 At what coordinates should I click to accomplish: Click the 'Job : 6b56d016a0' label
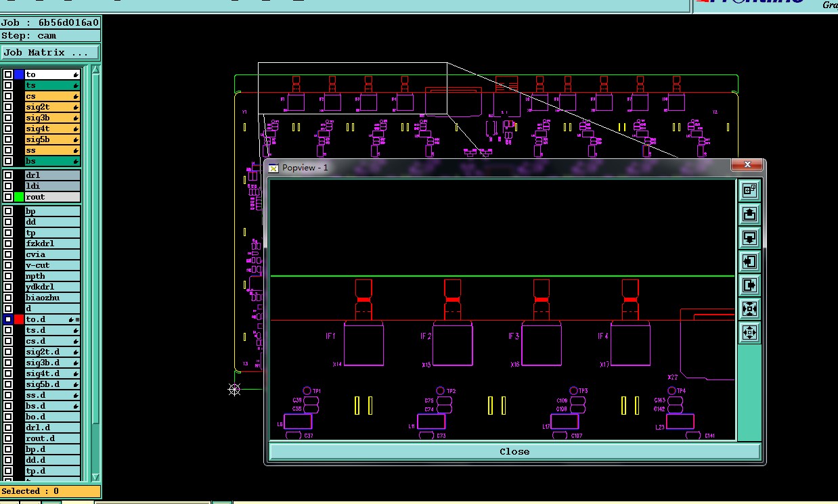pyautogui.click(x=50, y=22)
